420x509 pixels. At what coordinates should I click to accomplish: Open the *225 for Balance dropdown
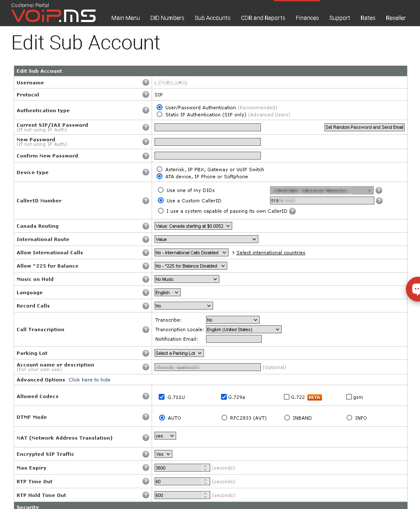coord(191,266)
